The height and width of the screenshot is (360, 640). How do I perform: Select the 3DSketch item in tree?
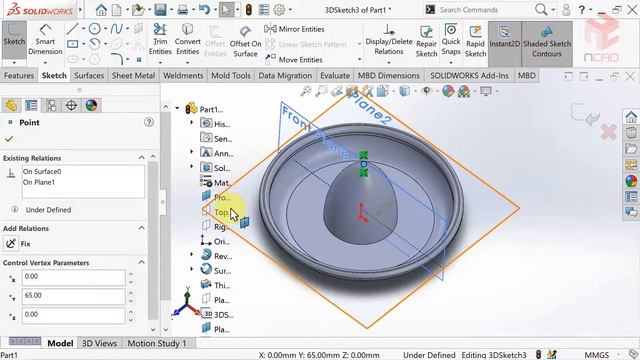click(217, 314)
